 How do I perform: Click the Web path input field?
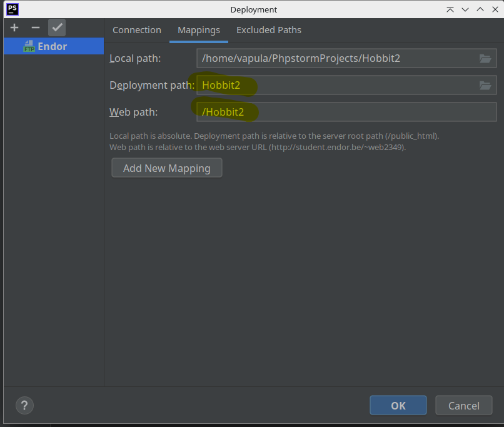point(346,113)
